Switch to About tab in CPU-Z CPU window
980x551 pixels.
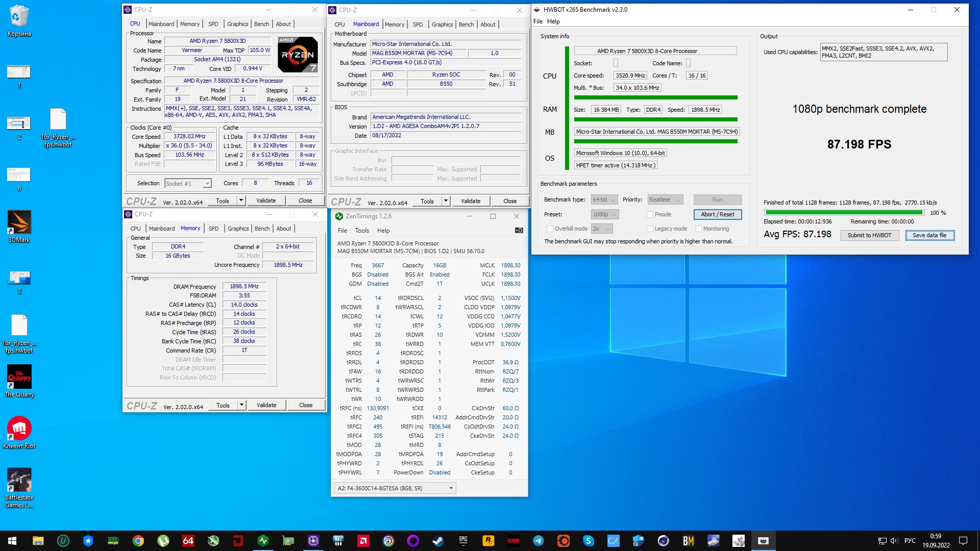(283, 24)
